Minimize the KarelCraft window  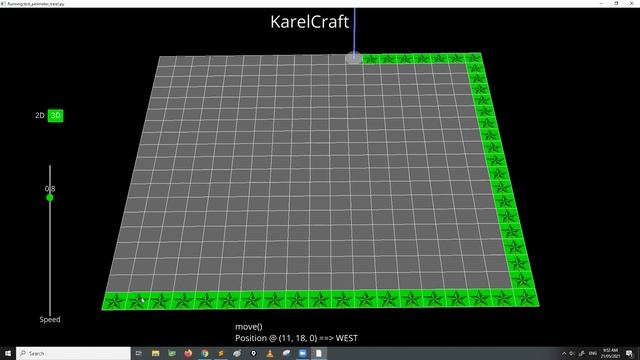[x=601, y=4]
